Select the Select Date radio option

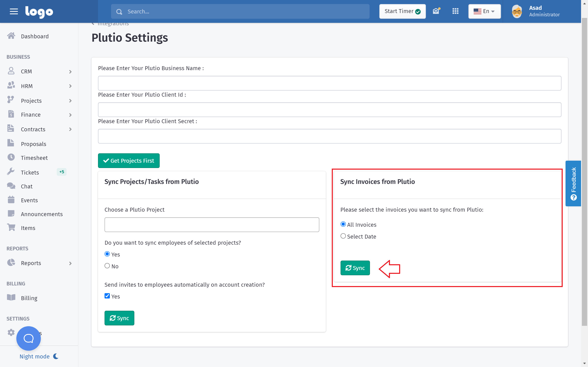(343, 236)
